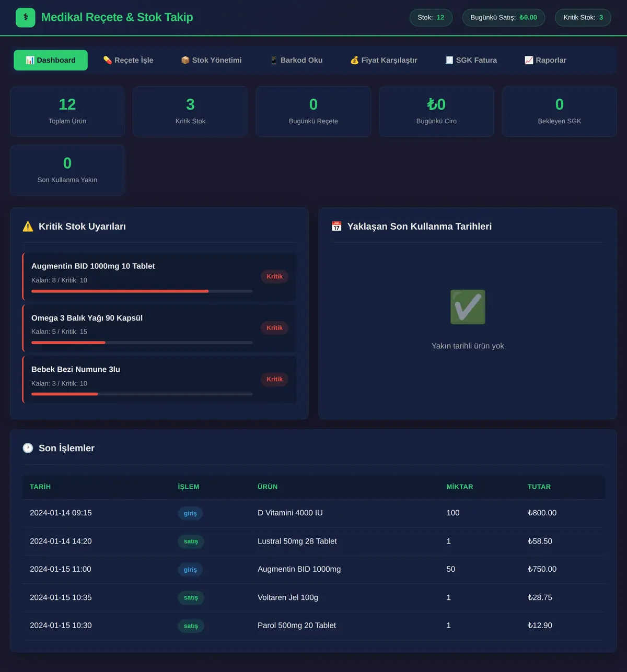
Task: Select the Fiyat Karşılaştır tab
Action: tap(384, 60)
